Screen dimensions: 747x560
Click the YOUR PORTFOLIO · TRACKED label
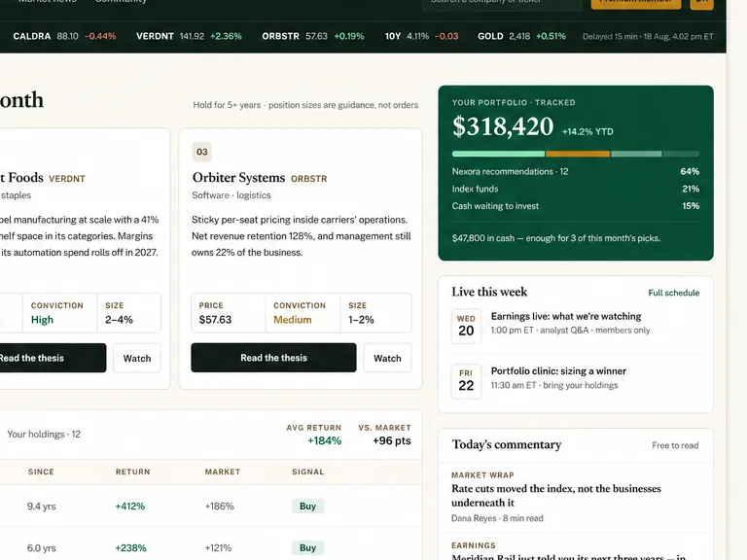click(514, 102)
